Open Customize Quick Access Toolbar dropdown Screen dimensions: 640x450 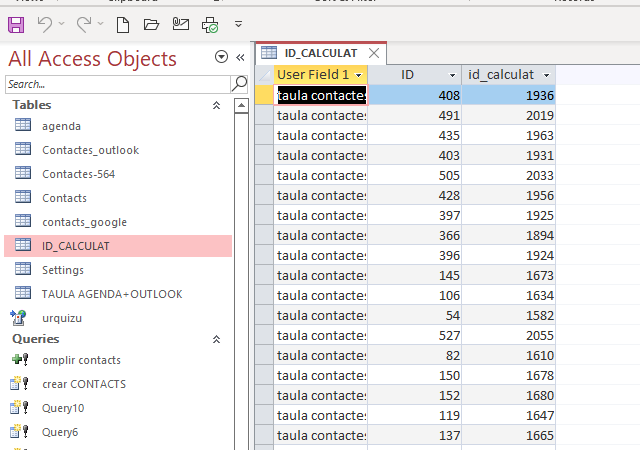click(238, 23)
